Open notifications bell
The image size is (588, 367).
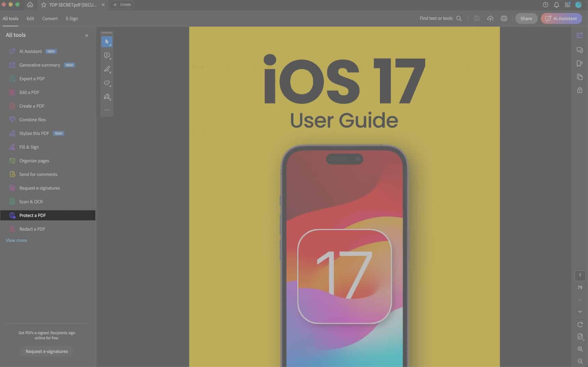click(x=556, y=5)
